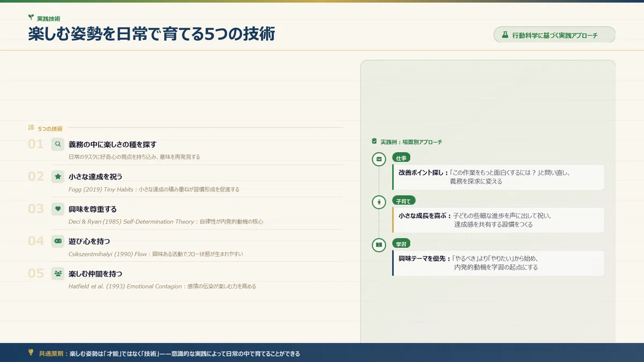This screenshot has width=644, height=362.
Task: Click the gamepad icon for 遊び心を持つ
Action: (x=58, y=241)
